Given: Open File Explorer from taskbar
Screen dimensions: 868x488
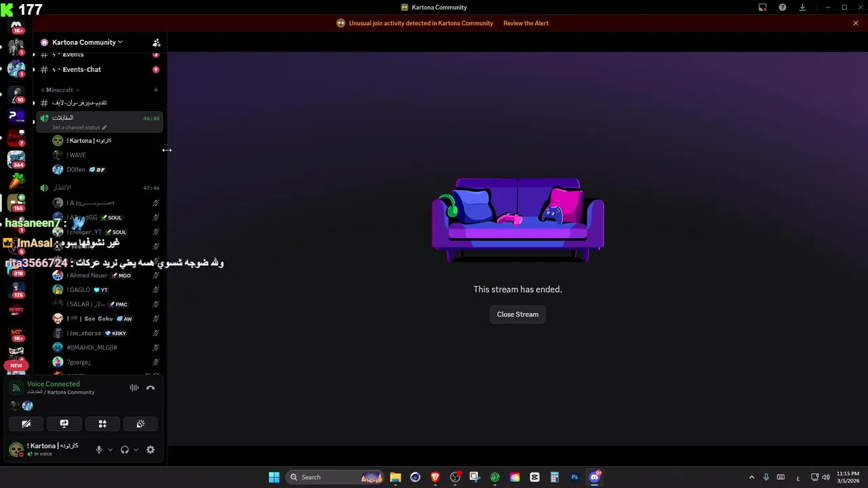Looking at the screenshot, I should pos(395,477).
